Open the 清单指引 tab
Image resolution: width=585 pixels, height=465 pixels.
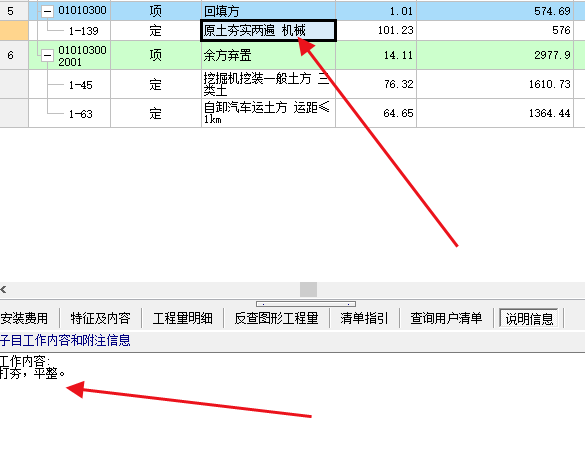click(x=364, y=318)
